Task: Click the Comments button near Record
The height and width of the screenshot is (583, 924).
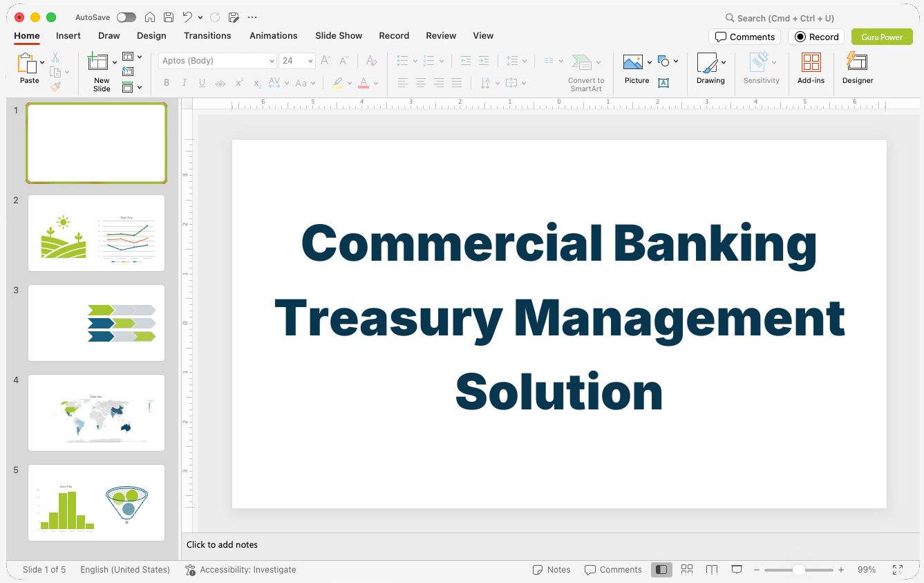Action: tap(744, 37)
